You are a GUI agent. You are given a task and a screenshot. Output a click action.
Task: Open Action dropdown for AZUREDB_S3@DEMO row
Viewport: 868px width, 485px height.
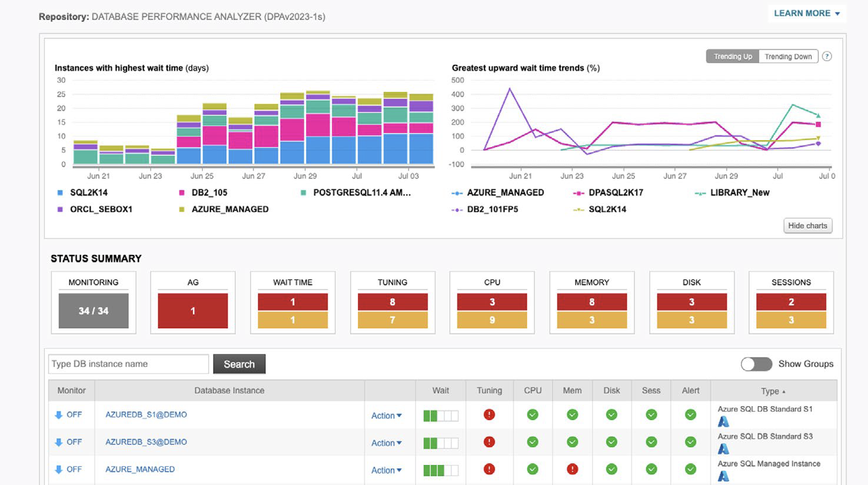[x=386, y=443]
